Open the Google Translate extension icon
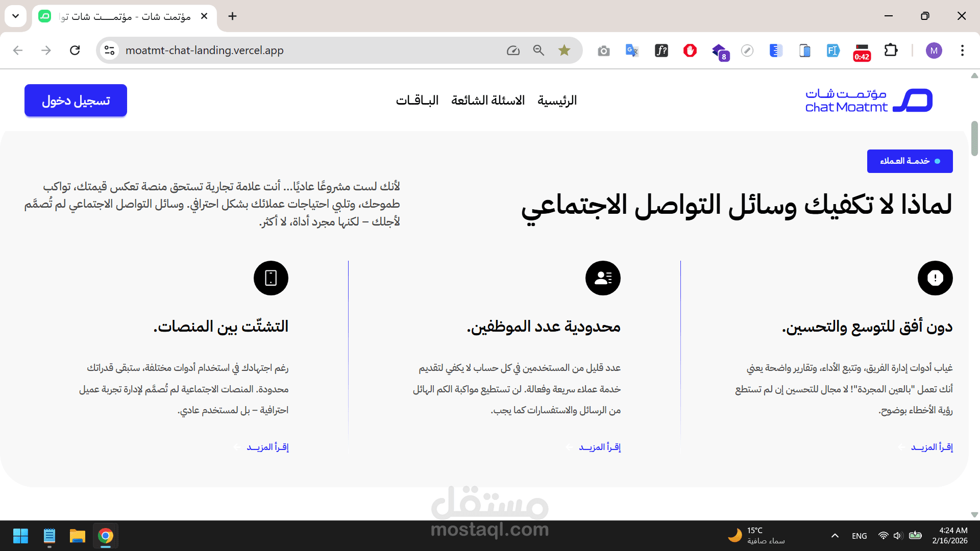 (x=632, y=50)
